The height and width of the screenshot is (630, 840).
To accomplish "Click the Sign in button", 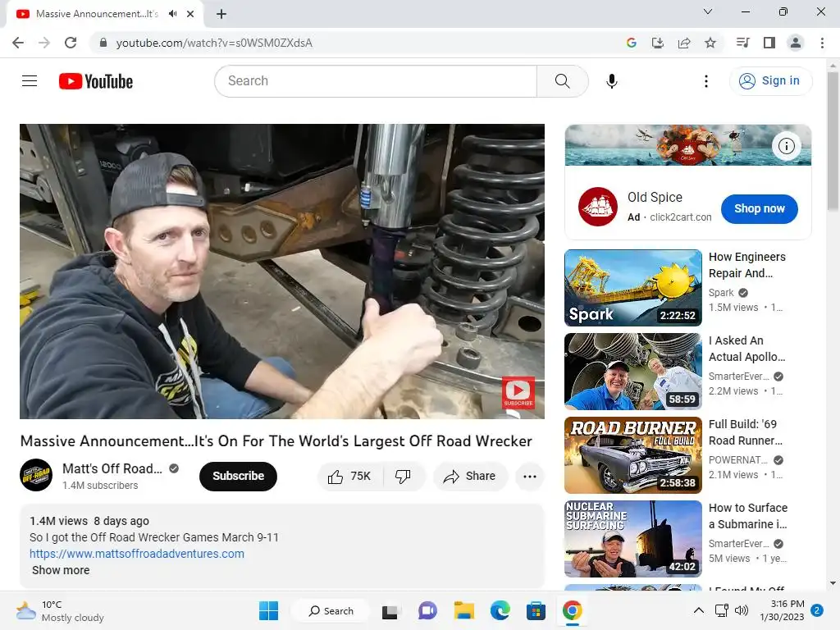I will pyautogui.click(x=770, y=81).
